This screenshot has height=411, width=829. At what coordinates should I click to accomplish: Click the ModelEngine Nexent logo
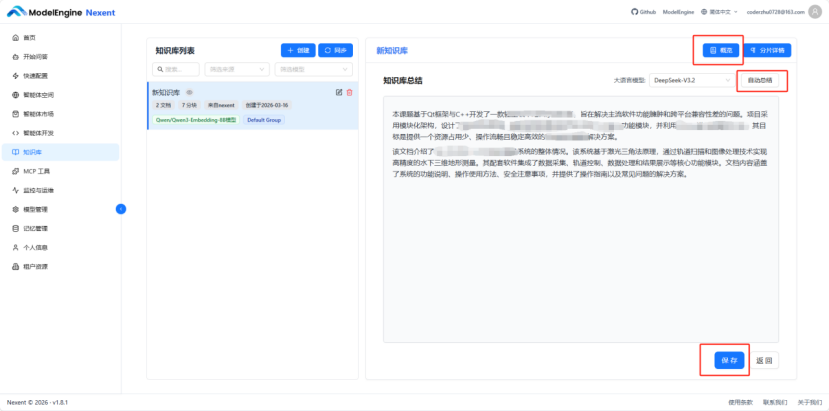(x=61, y=12)
